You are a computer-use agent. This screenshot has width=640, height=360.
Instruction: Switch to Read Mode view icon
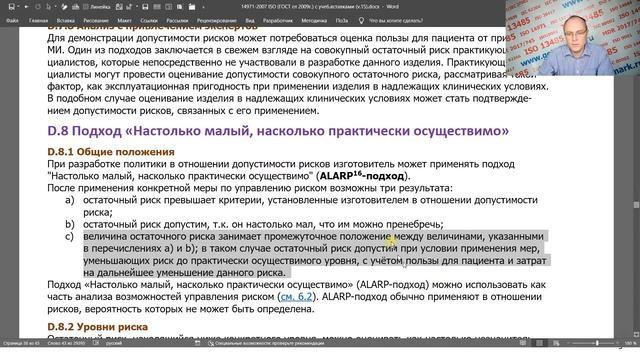point(522,343)
